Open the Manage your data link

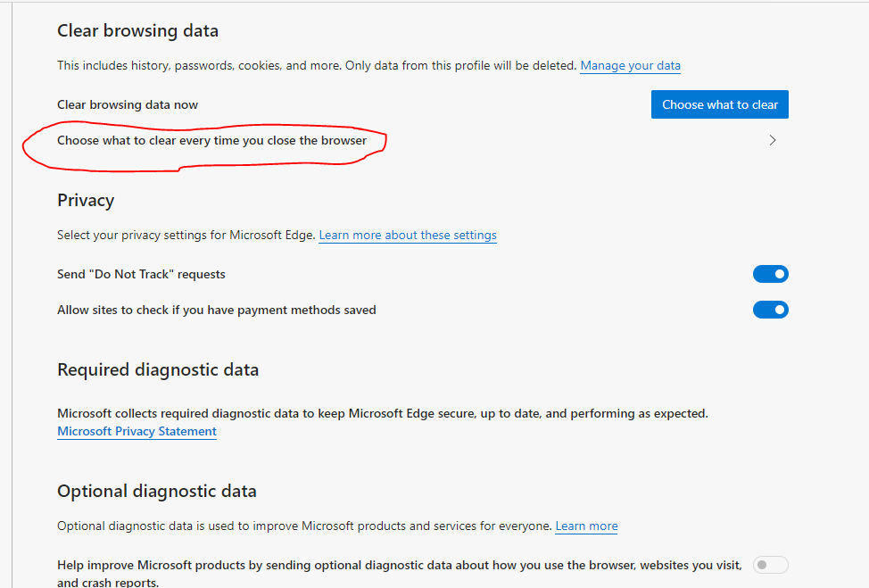(630, 65)
